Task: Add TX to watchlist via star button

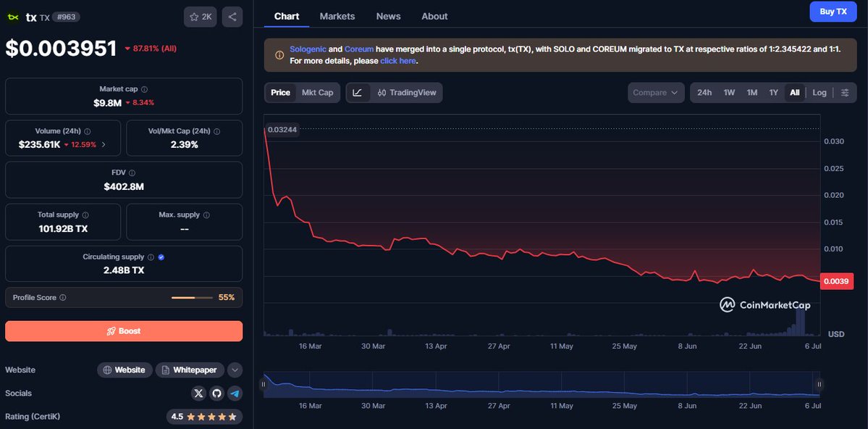Action: click(201, 17)
